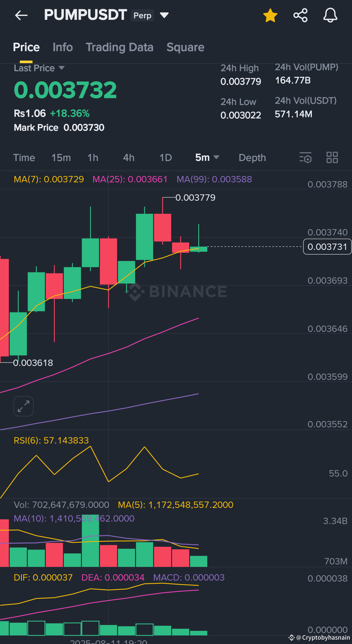Tap the Rs1.06 converted price
This screenshot has width=352, height=644.
tap(30, 114)
